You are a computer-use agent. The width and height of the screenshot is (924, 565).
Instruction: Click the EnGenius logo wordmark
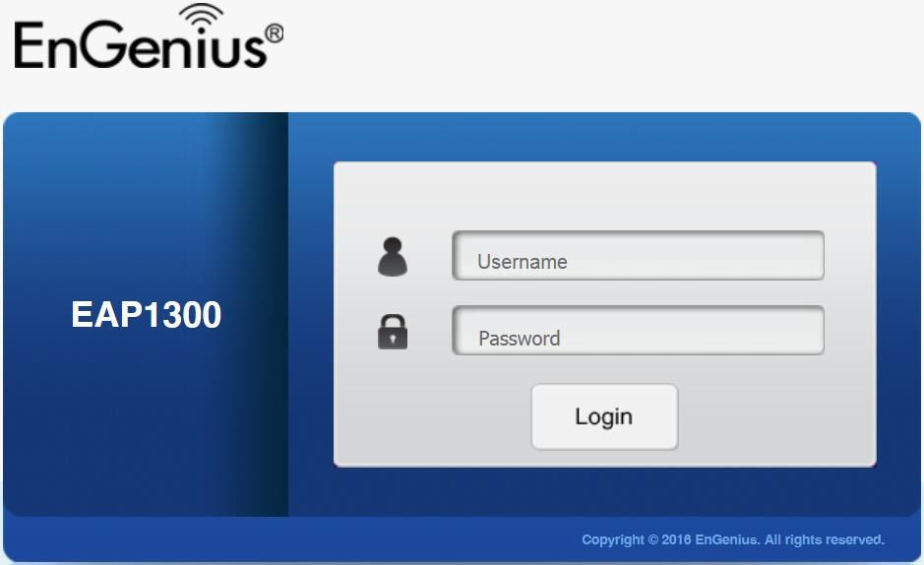click(x=148, y=36)
